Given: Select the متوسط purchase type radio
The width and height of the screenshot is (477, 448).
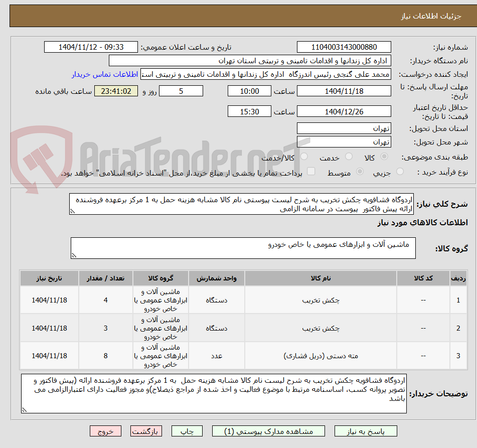Looking at the screenshot, I should (x=360, y=172).
